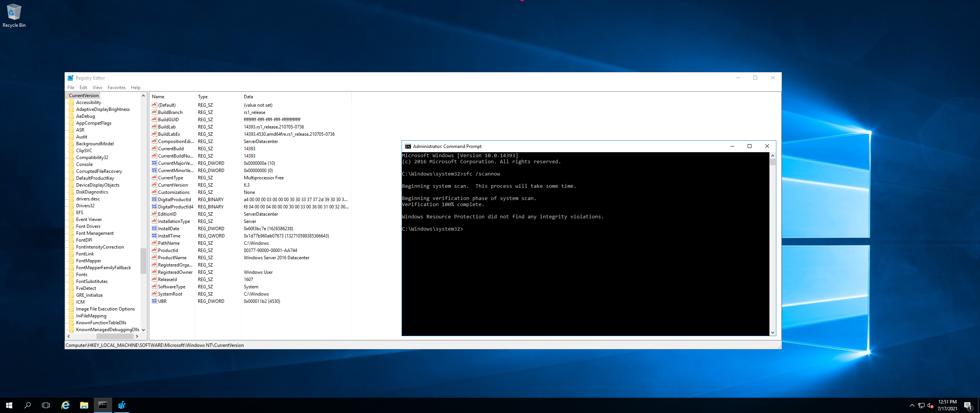Select the Image File Execution Options key

point(105,309)
